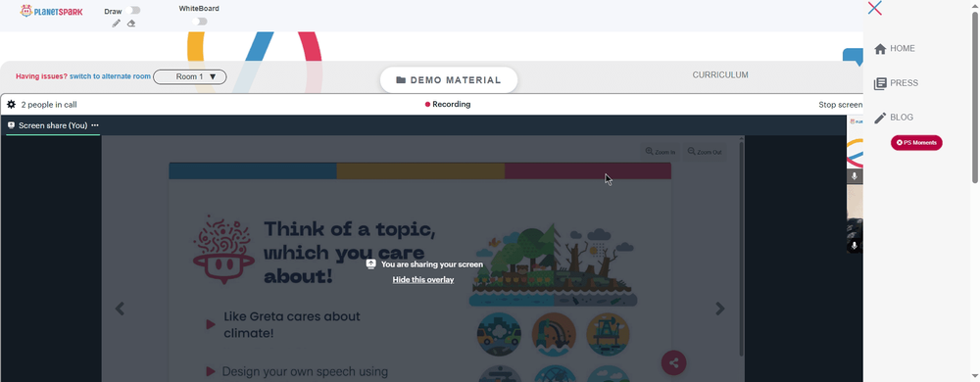Go to next slide arrow

720,309
